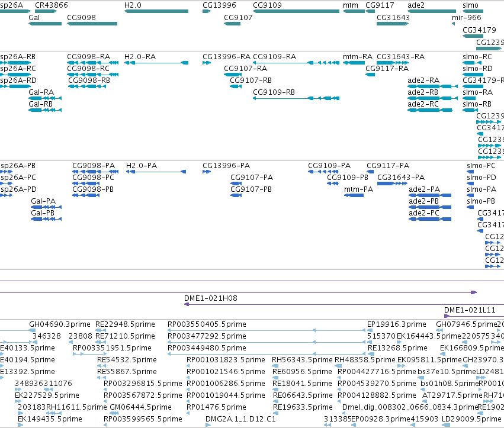The width and height of the screenshot is (504, 428).
Task: Click the DME1-021H08 clone line
Action: coord(344,304)
